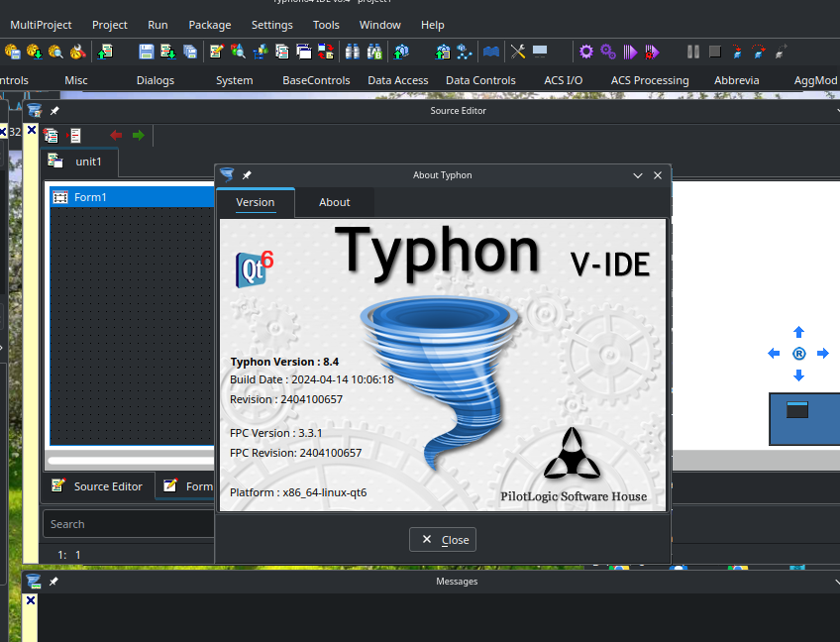Switch to the About tab in the dialog
The height and width of the screenshot is (642, 840).
click(x=334, y=202)
